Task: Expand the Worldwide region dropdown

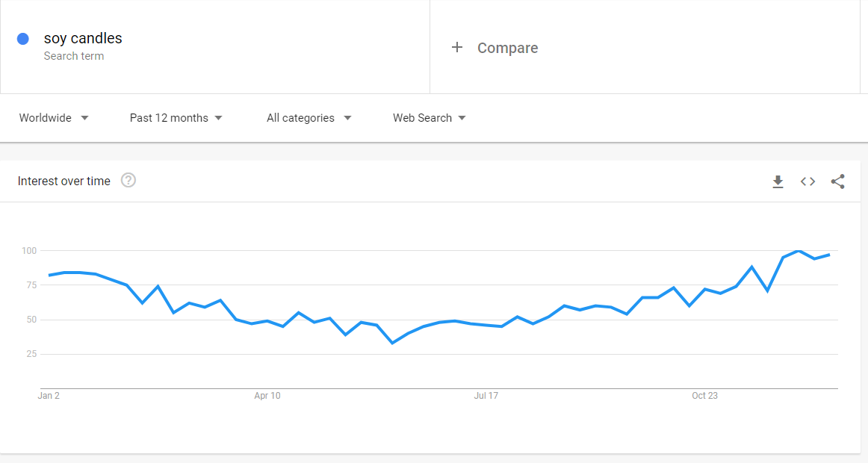Action: [x=54, y=118]
